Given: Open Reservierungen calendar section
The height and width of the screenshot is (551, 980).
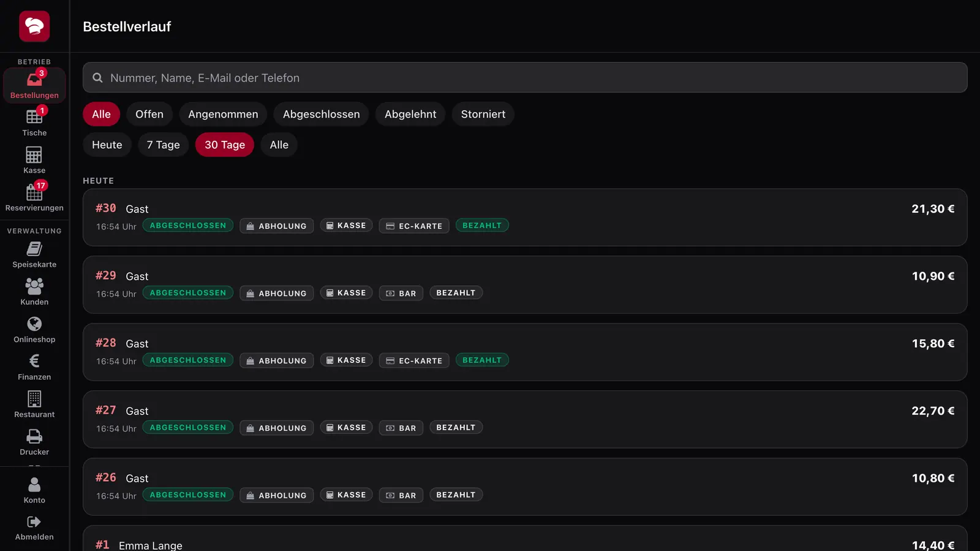Looking at the screenshot, I should pos(34,197).
